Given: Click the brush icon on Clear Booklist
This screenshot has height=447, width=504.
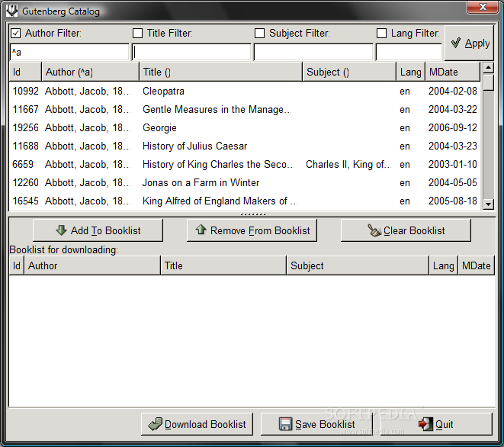Looking at the screenshot, I should [374, 230].
